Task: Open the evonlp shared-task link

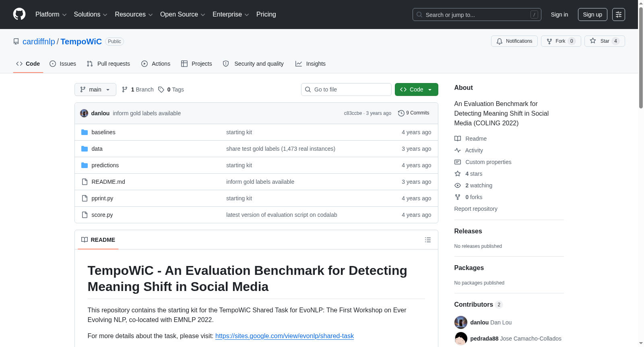Action: point(285,336)
